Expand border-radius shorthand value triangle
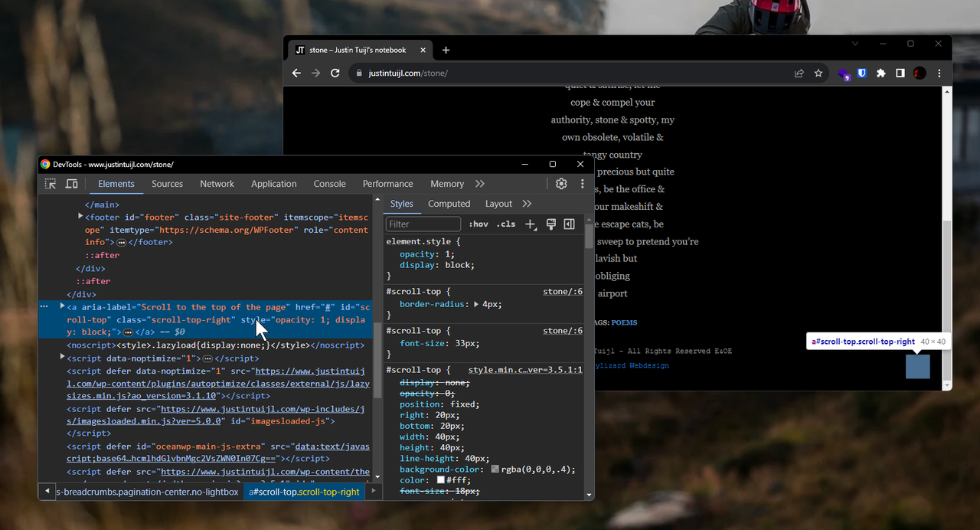This screenshot has width=980, height=530. [476, 305]
